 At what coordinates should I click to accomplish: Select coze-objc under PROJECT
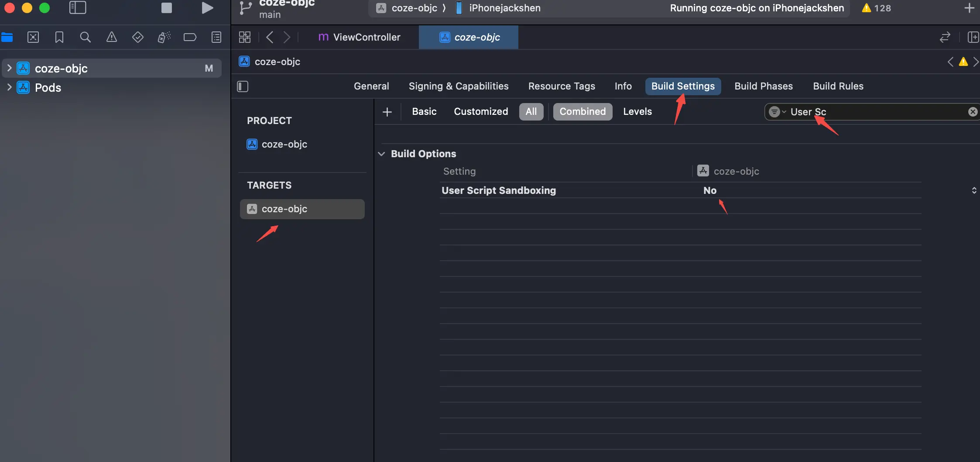coord(277,144)
